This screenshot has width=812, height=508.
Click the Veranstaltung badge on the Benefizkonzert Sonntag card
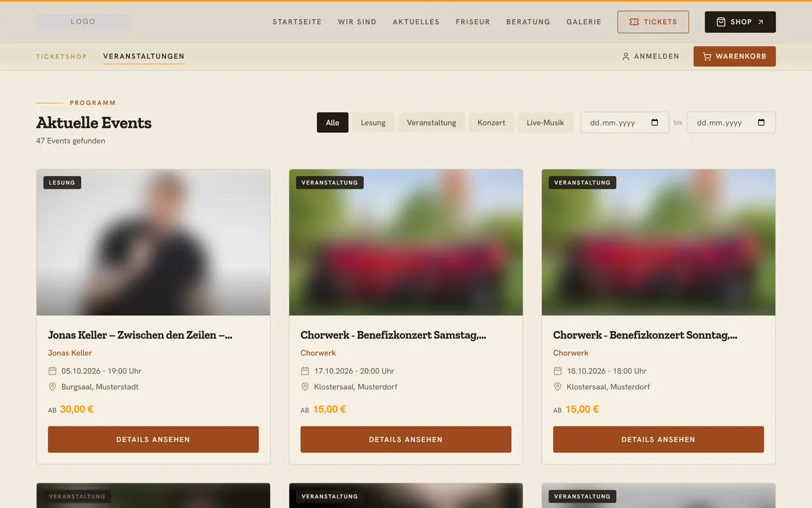tap(582, 183)
